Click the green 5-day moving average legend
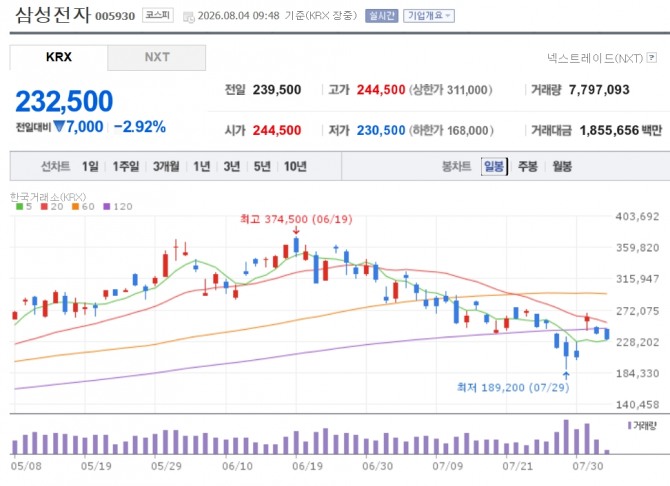Screen dimensions: 670x486 (x=24, y=206)
